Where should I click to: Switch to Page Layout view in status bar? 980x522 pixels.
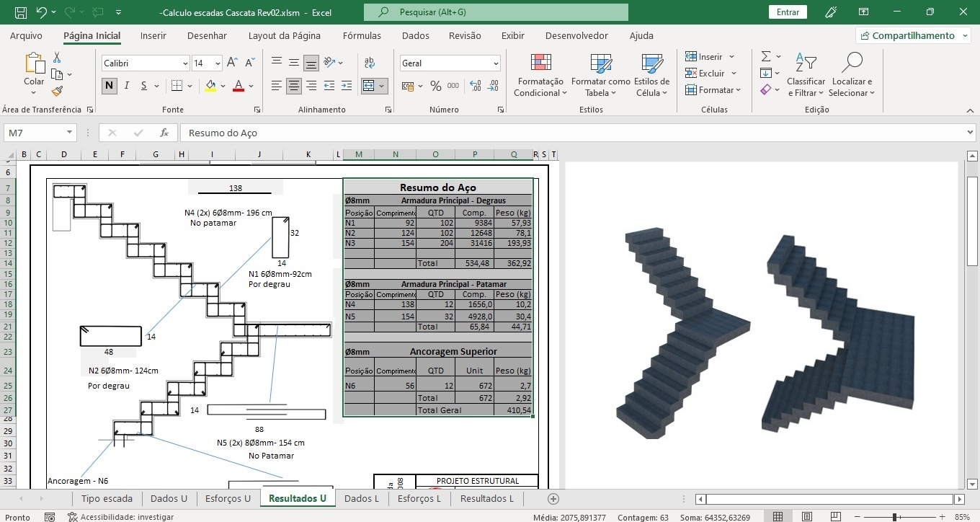pos(807,516)
